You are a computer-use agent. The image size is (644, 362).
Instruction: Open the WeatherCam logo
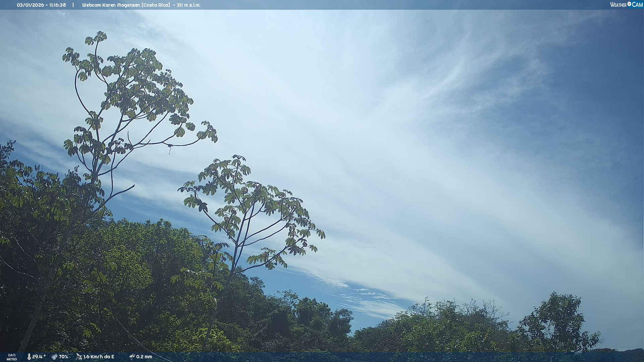[626, 5]
